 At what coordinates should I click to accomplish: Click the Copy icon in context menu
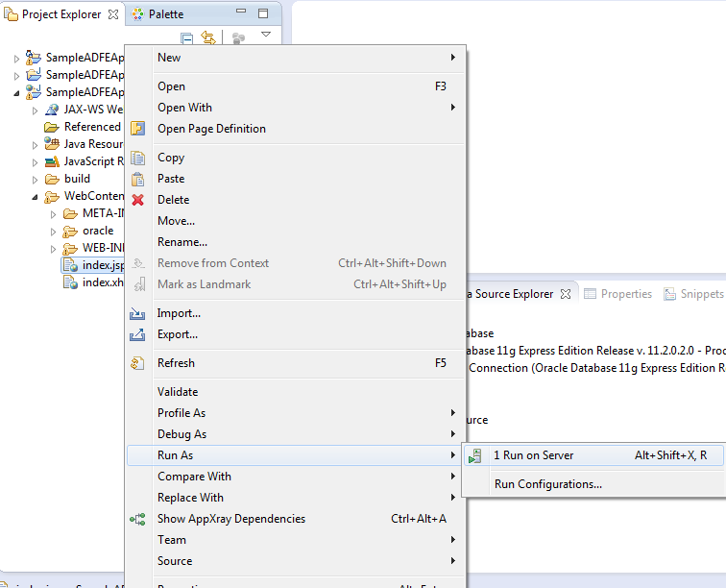point(137,158)
